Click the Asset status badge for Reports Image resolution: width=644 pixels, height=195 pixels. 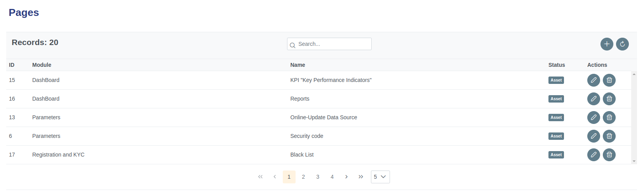(x=556, y=99)
